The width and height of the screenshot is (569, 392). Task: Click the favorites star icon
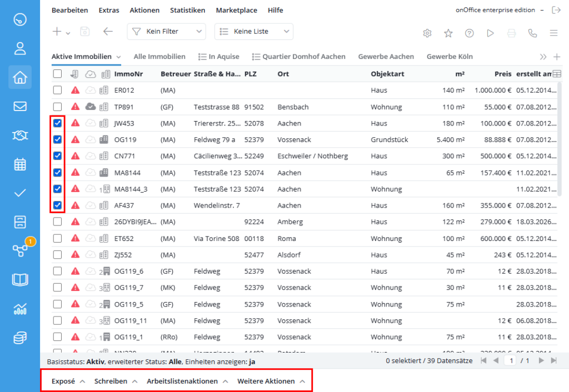[x=448, y=33]
